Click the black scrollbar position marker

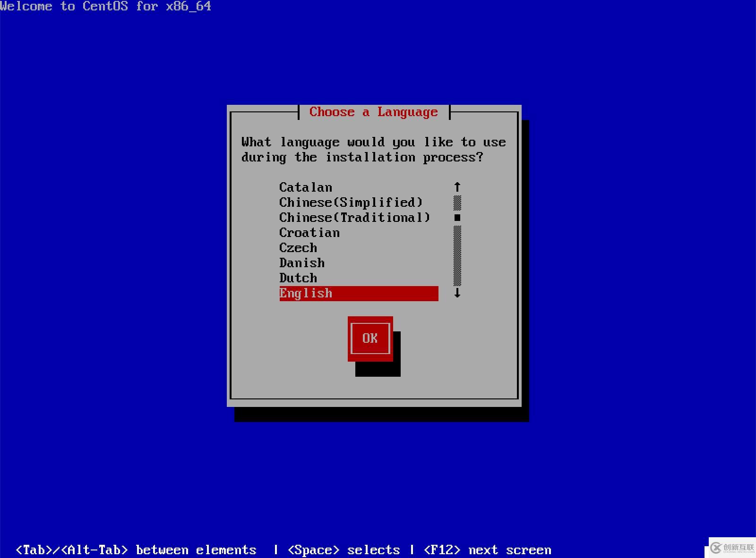(x=457, y=218)
